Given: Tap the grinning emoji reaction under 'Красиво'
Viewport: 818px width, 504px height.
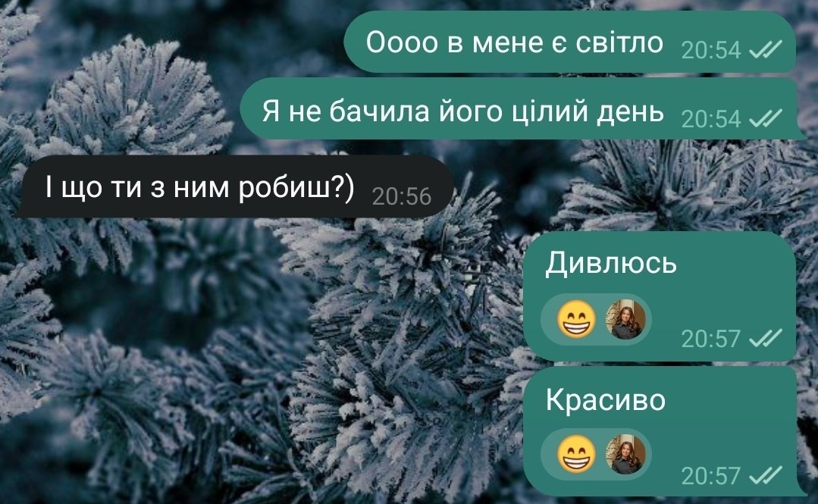Looking at the screenshot, I should [576, 454].
